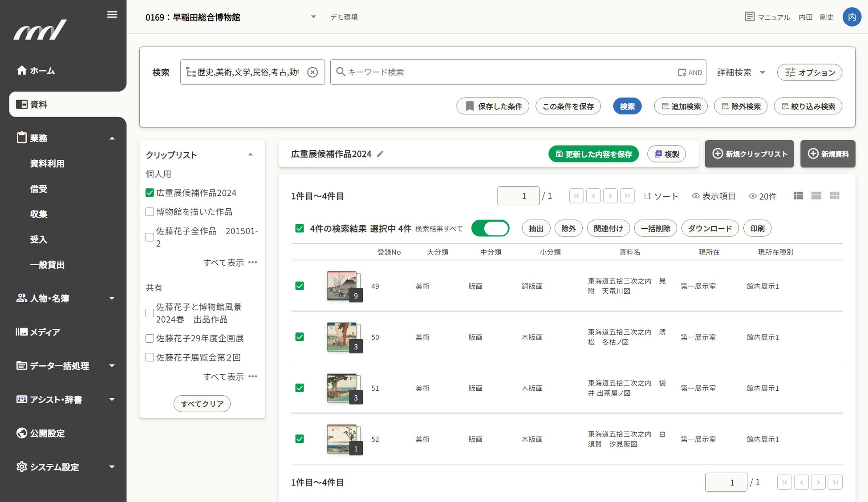
Task: Clear the category filter with X icon
Action: pyautogui.click(x=312, y=72)
